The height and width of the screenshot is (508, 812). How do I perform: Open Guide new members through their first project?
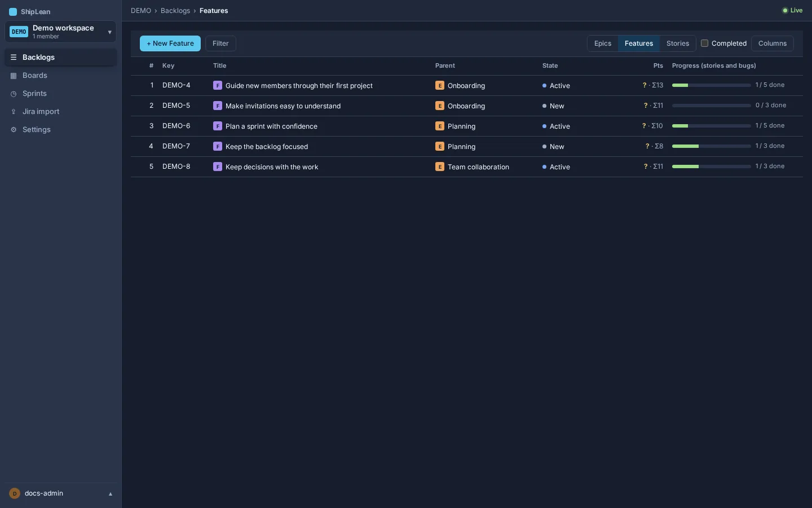[x=299, y=86]
